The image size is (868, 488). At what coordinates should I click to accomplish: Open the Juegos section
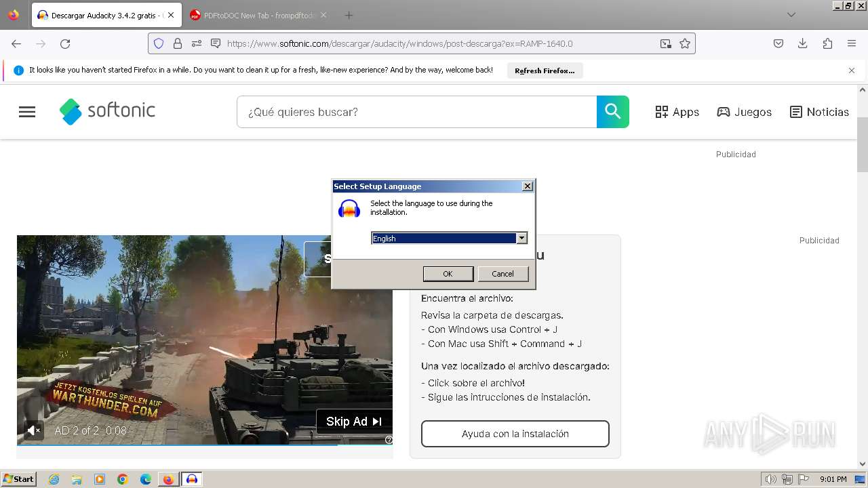pyautogui.click(x=744, y=112)
